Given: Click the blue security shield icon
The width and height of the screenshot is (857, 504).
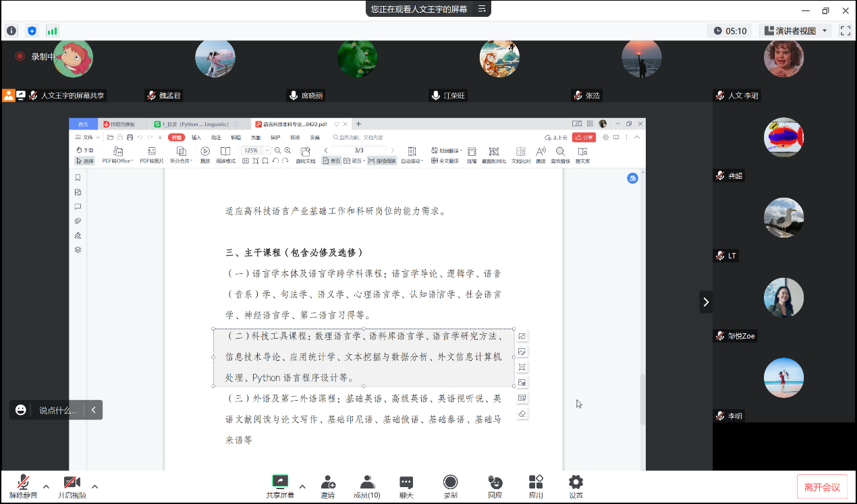Looking at the screenshot, I should pyautogui.click(x=32, y=31).
